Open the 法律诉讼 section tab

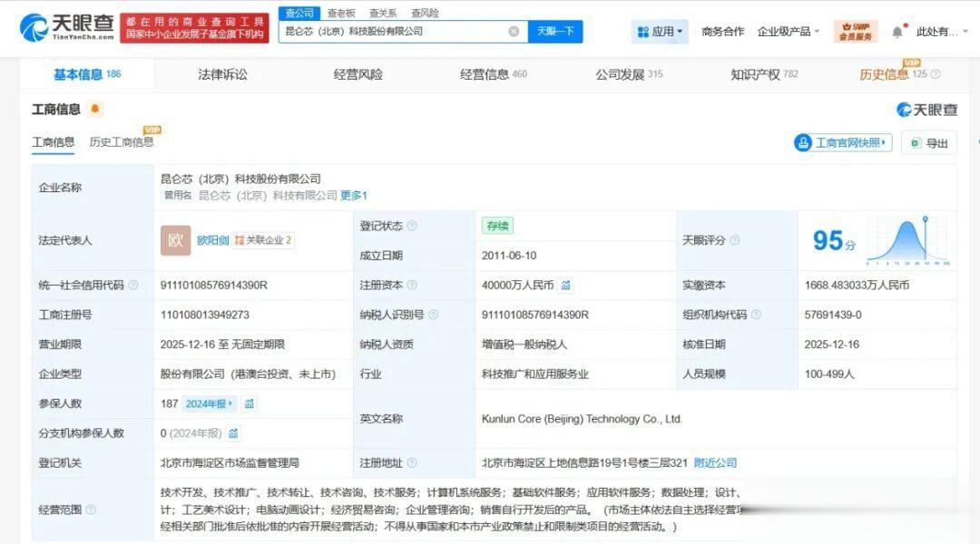(x=222, y=75)
